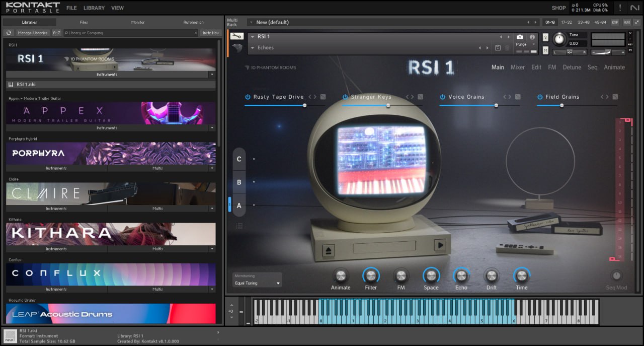Disable the Voice Grains layer power
The width and height of the screenshot is (644, 346).
[443, 97]
